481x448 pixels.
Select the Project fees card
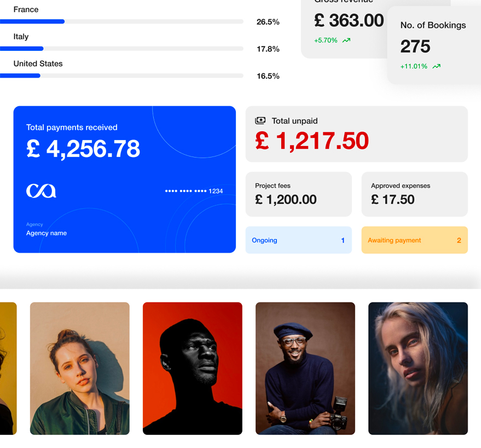tap(298, 194)
